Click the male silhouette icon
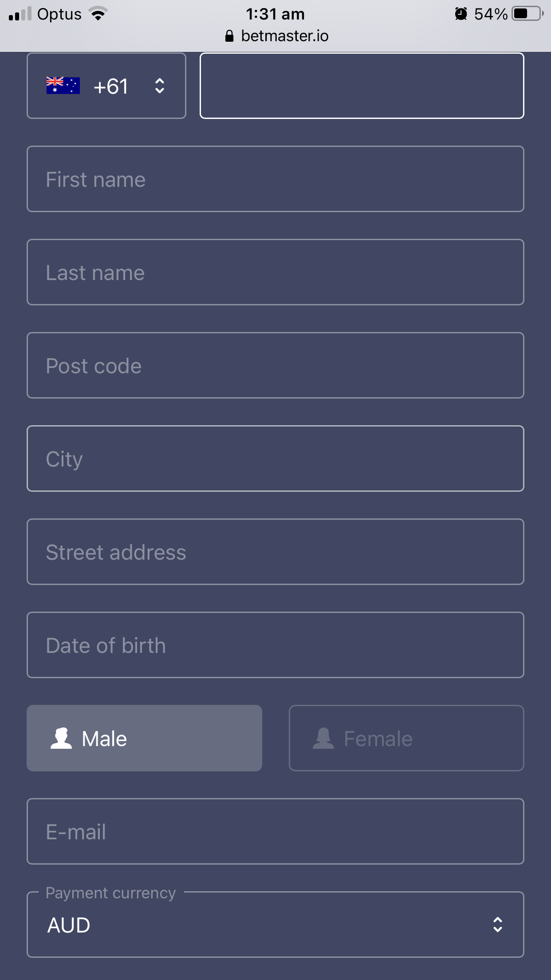This screenshot has height=980, width=551. [x=61, y=738]
